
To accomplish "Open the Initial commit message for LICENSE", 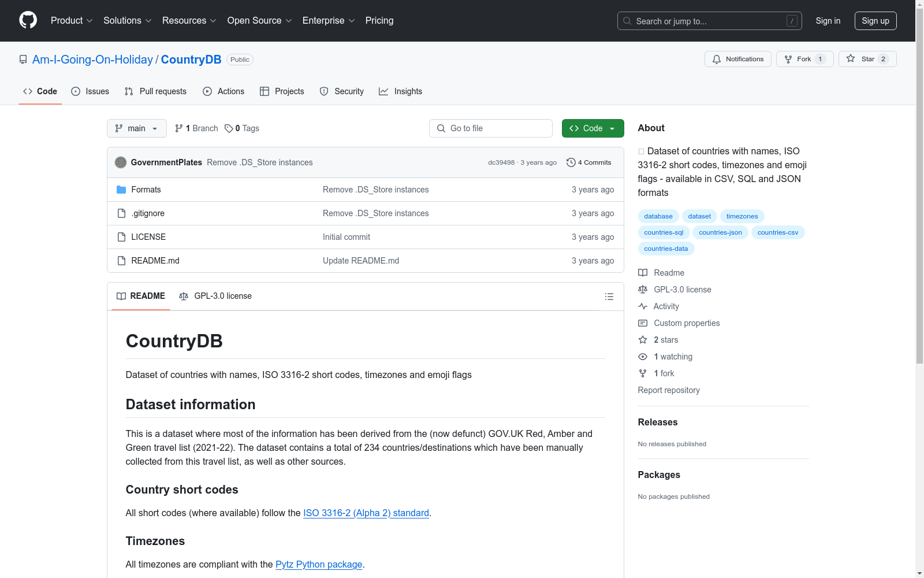I will click(346, 237).
